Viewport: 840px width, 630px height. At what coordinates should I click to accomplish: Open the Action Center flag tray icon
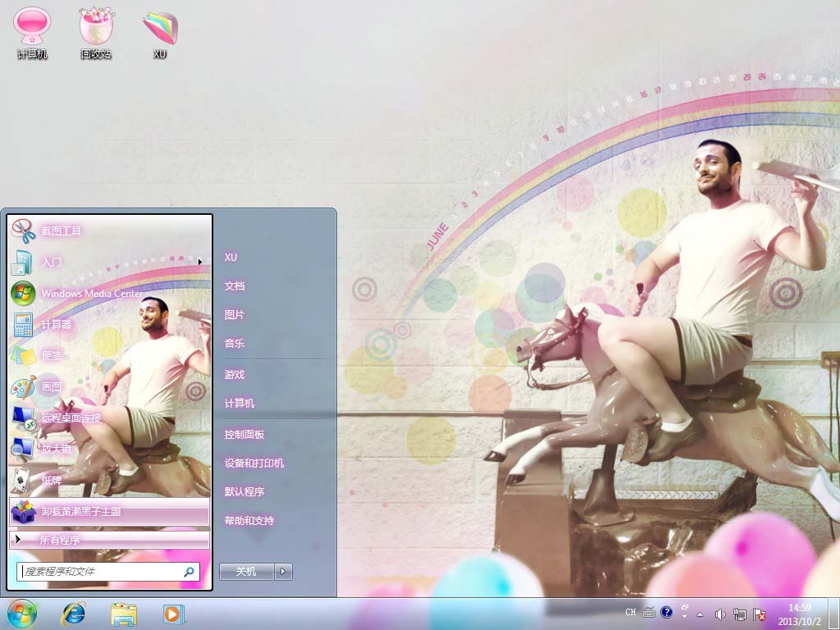760,614
